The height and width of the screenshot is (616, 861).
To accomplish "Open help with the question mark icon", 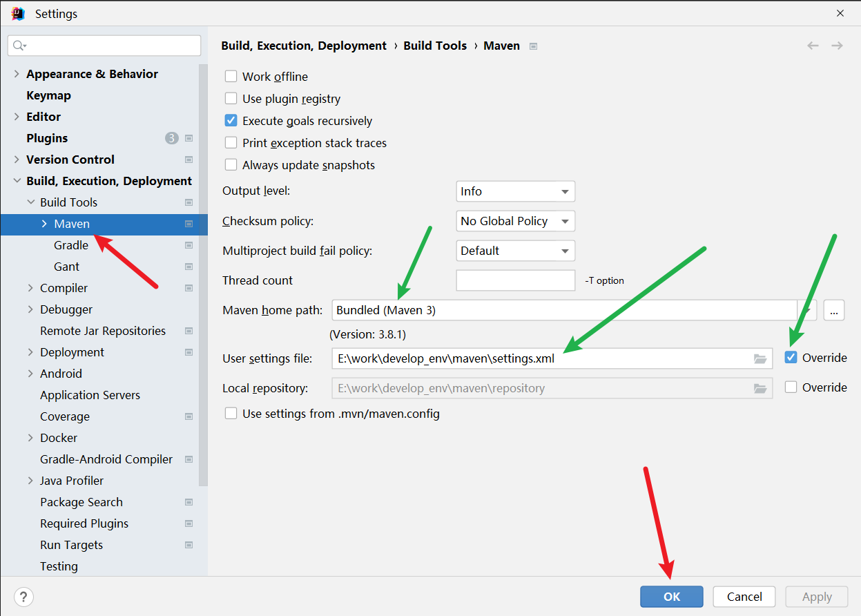I will 23,597.
